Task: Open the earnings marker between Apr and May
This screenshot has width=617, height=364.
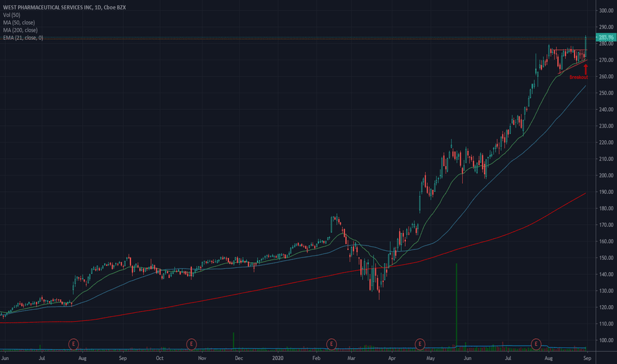Action: pos(420,344)
